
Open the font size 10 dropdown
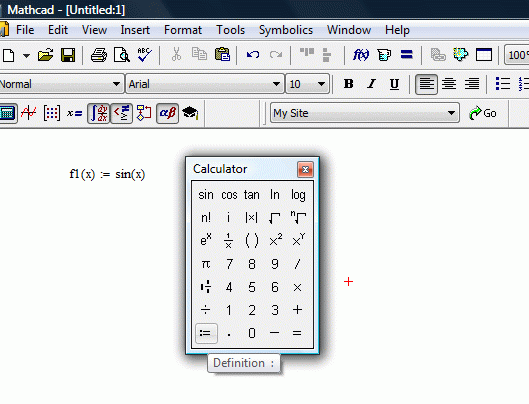pyautogui.click(x=322, y=84)
